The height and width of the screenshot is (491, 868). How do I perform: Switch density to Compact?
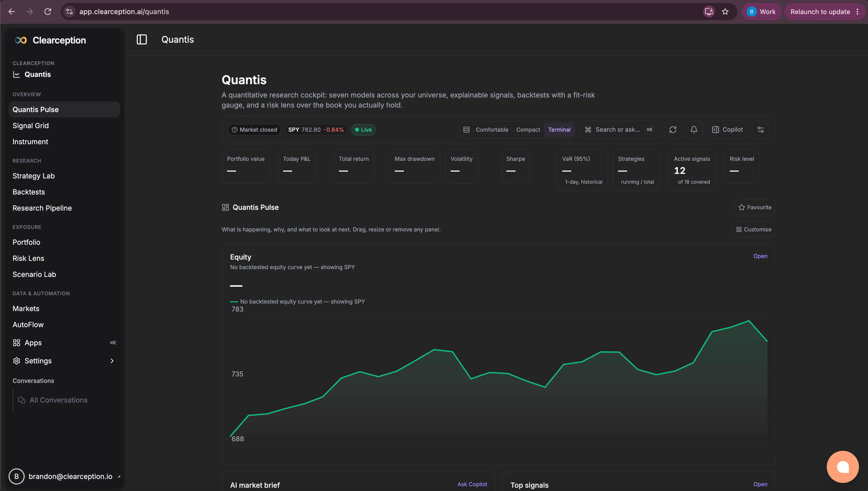528,129
